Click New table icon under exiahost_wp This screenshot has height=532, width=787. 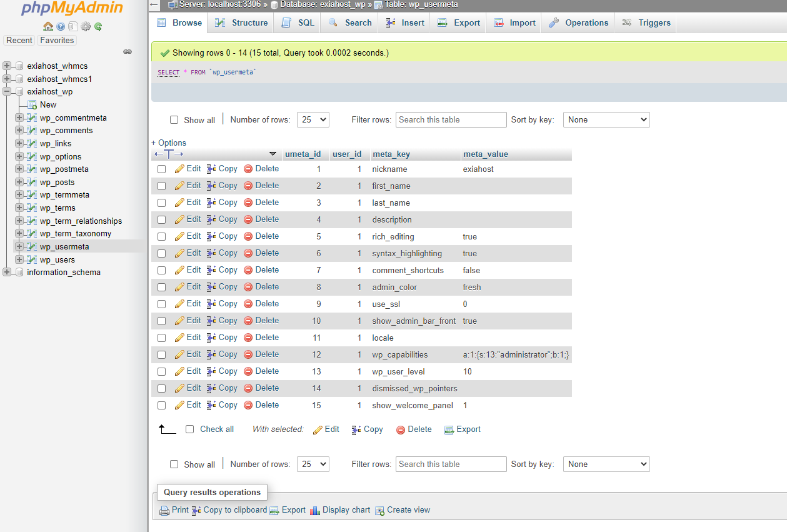(x=32, y=105)
